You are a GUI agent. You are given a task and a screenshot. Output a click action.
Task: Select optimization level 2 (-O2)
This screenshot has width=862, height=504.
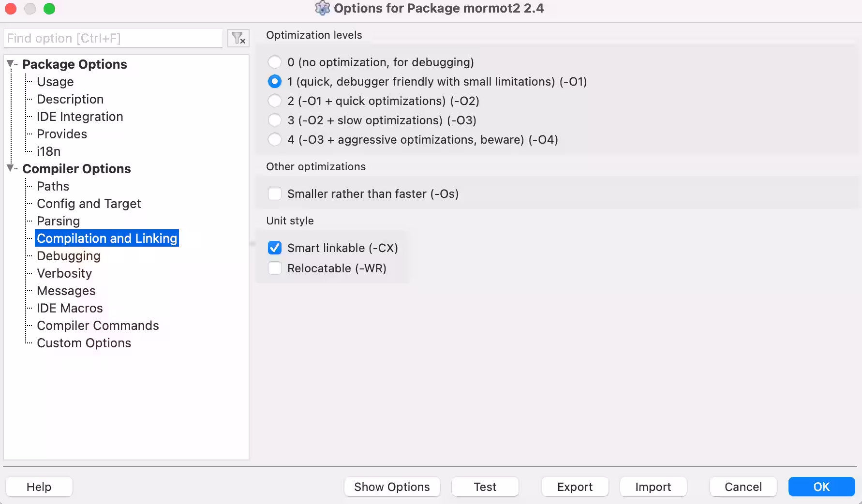point(274,101)
